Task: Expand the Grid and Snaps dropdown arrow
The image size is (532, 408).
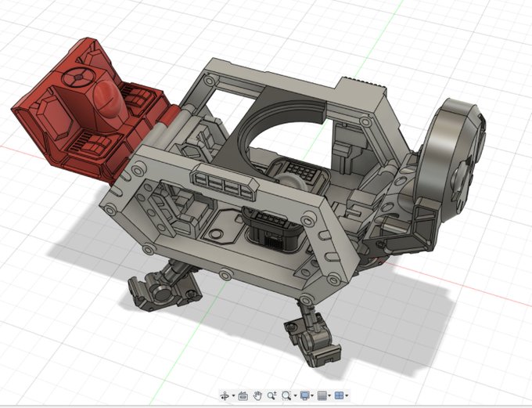Action: (x=329, y=395)
